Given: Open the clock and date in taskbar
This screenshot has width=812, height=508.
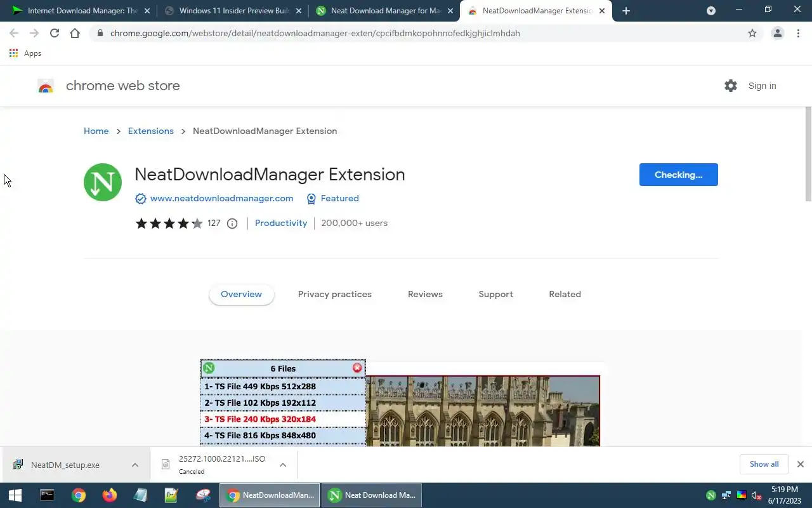Looking at the screenshot, I should 785,495.
